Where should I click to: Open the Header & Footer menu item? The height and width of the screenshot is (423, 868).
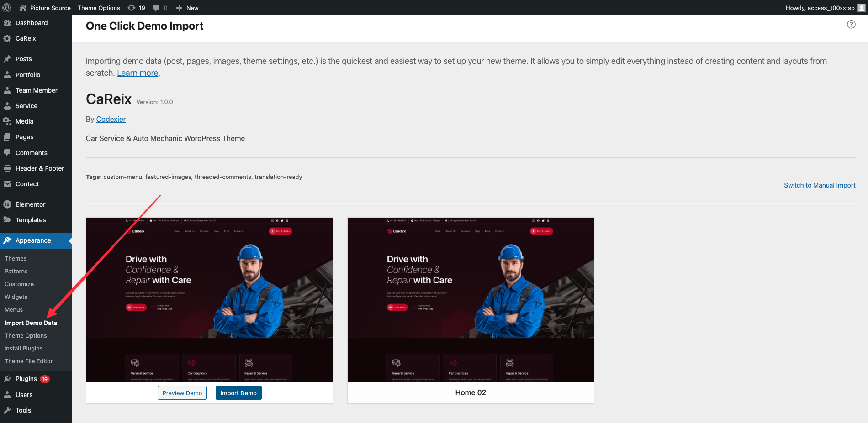36,168
